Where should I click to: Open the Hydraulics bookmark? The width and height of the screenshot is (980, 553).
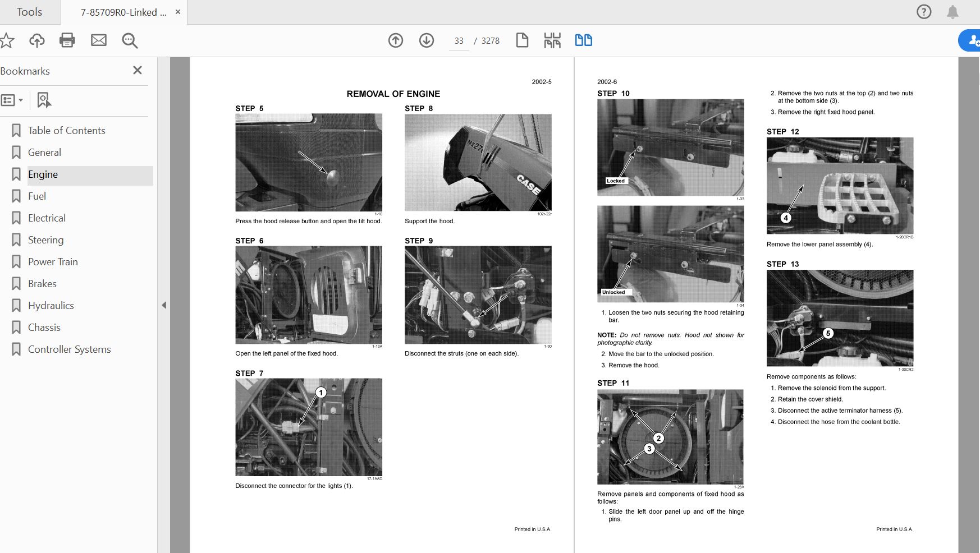coord(51,306)
